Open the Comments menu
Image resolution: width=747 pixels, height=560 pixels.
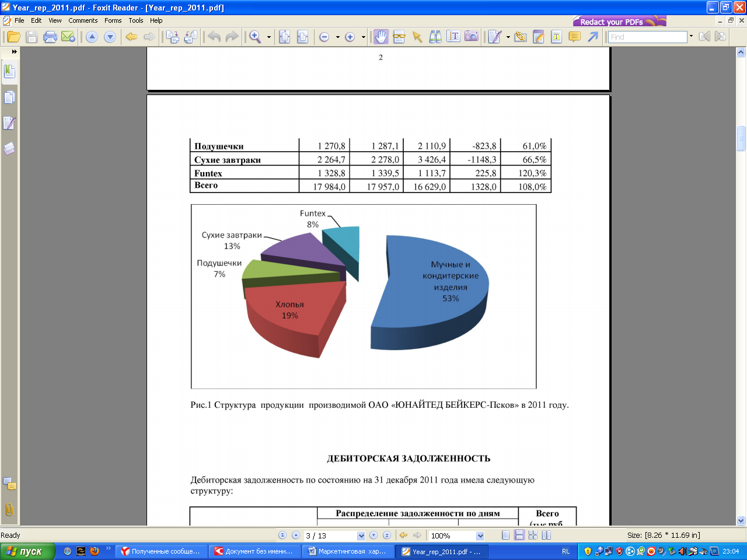click(83, 20)
